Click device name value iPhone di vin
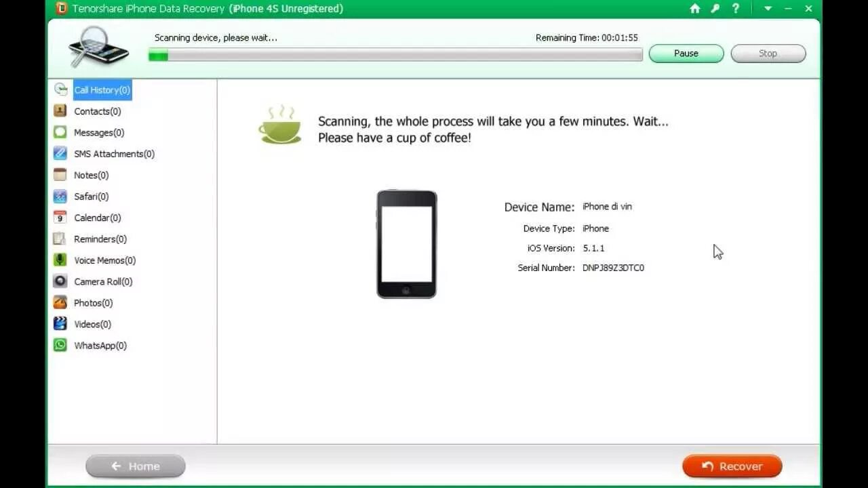 [x=607, y=207]
